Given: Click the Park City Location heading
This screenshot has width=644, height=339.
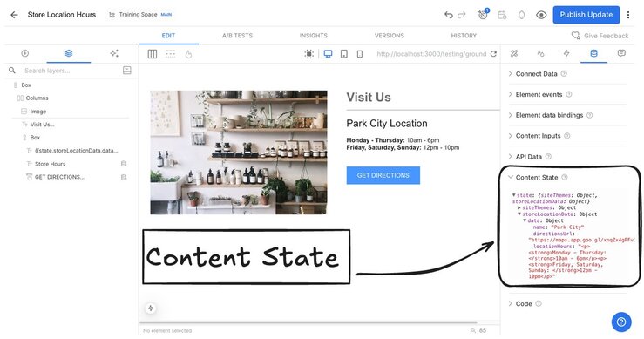Looking at the screenshot, I should pos(387,124).
